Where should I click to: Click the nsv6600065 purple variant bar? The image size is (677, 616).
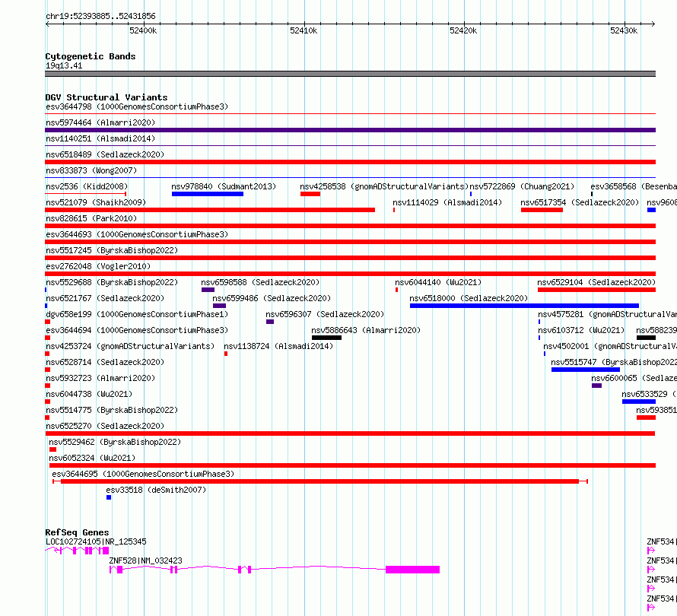click(x=596, y=386)
